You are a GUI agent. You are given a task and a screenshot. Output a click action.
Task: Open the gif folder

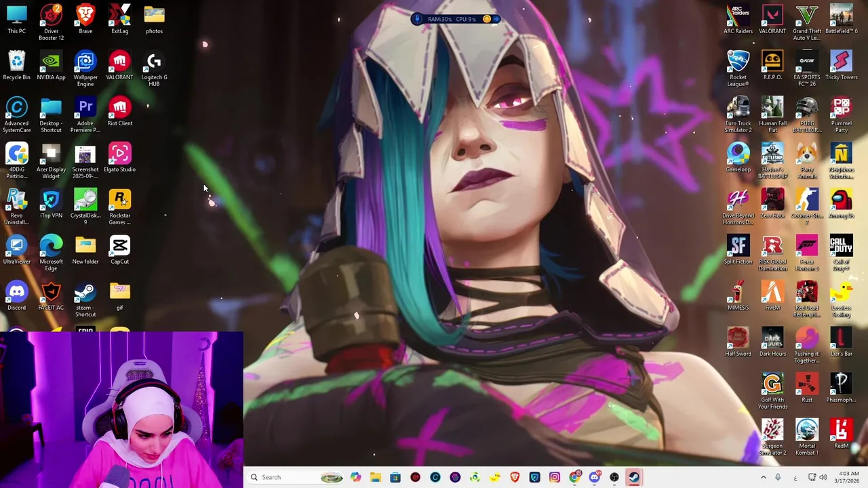[x=119, y=296]
